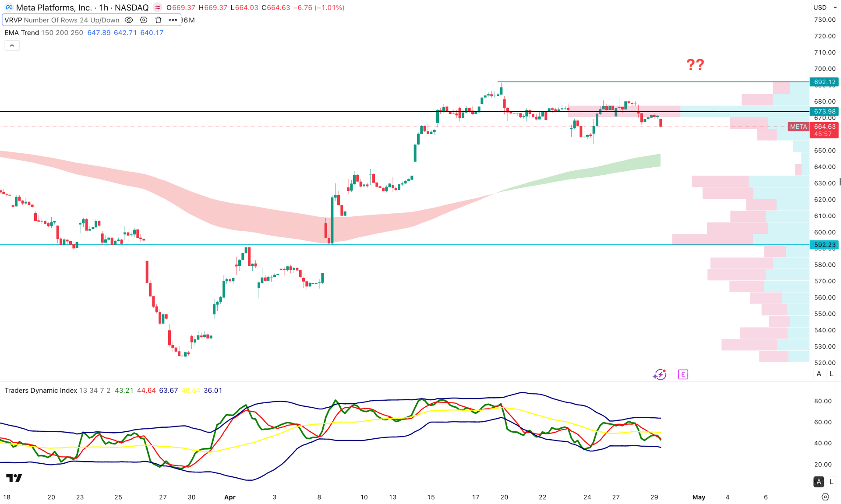
Task: Click the Meta logo icon
Action: (9, 7)
